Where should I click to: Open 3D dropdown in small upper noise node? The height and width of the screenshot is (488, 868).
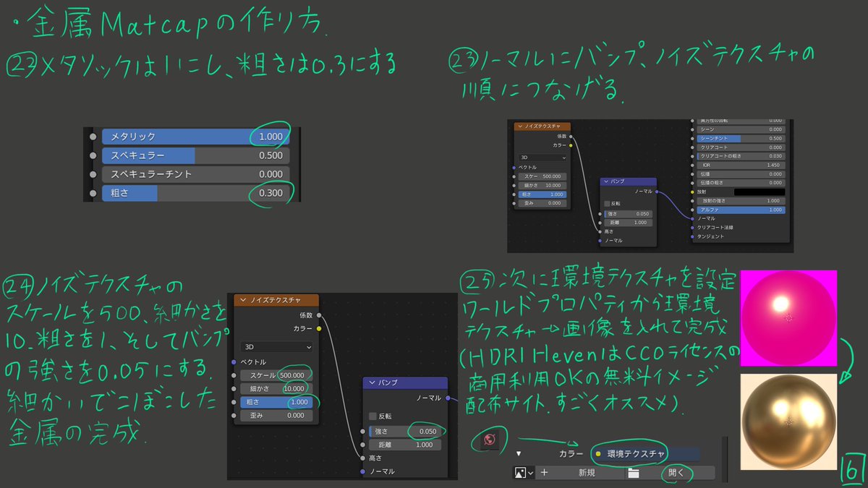[x=542, y=158]
